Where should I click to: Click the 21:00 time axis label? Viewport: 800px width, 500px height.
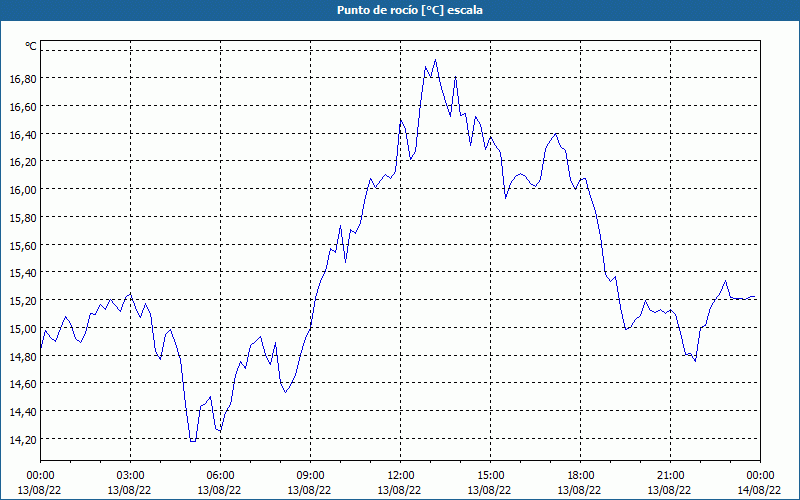coord(670,476)
